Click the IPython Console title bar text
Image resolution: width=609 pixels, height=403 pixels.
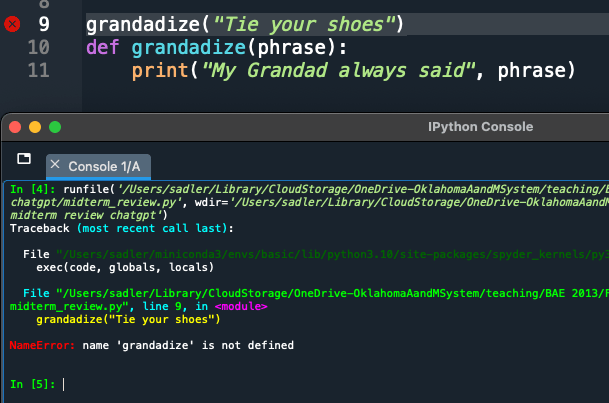coord(480,127)
